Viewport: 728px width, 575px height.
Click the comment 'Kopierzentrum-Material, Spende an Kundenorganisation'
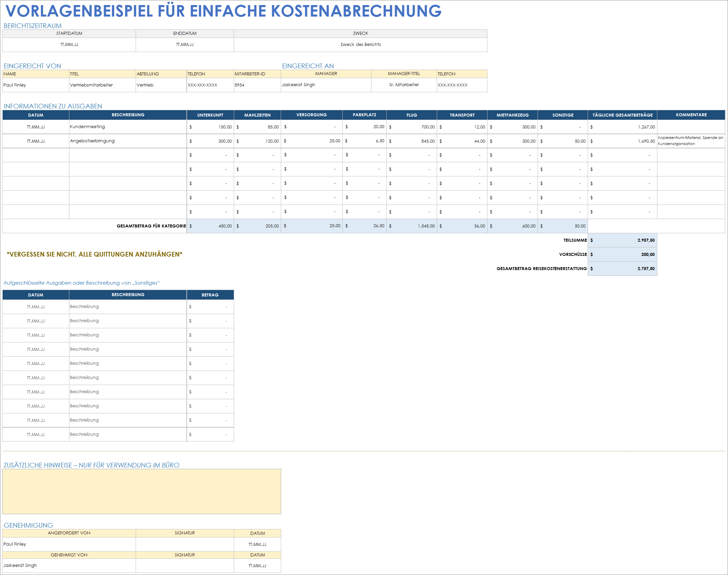coord(691,141)
